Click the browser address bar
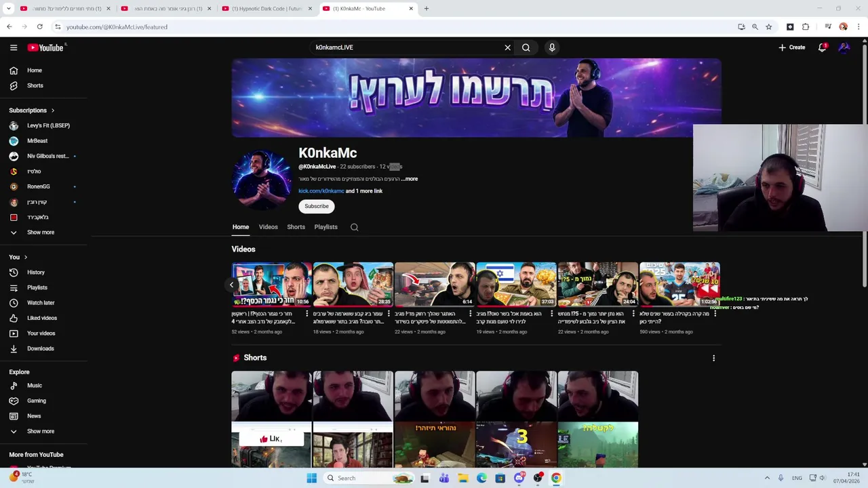 pyautogui.click(x=393, y=27)
